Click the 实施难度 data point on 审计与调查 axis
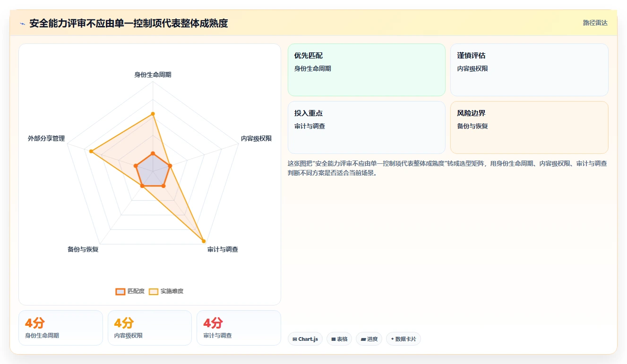 [204, 240]
